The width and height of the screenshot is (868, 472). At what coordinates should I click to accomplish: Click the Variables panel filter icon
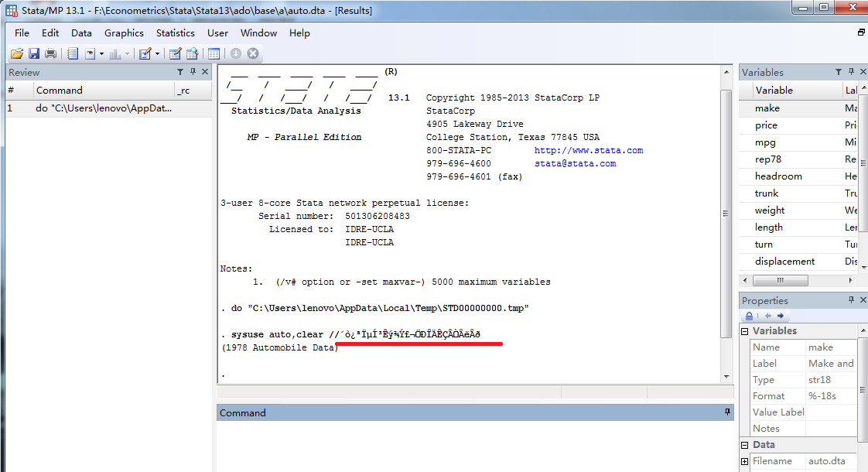[838, 72]
